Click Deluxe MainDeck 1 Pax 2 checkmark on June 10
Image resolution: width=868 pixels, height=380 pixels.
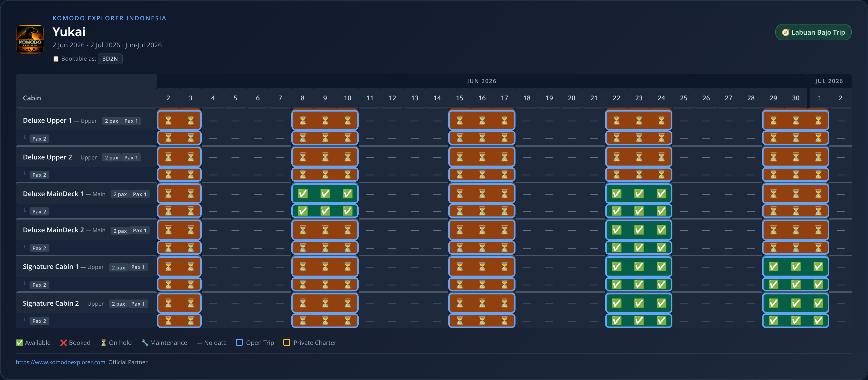click(x=347, y=211)
